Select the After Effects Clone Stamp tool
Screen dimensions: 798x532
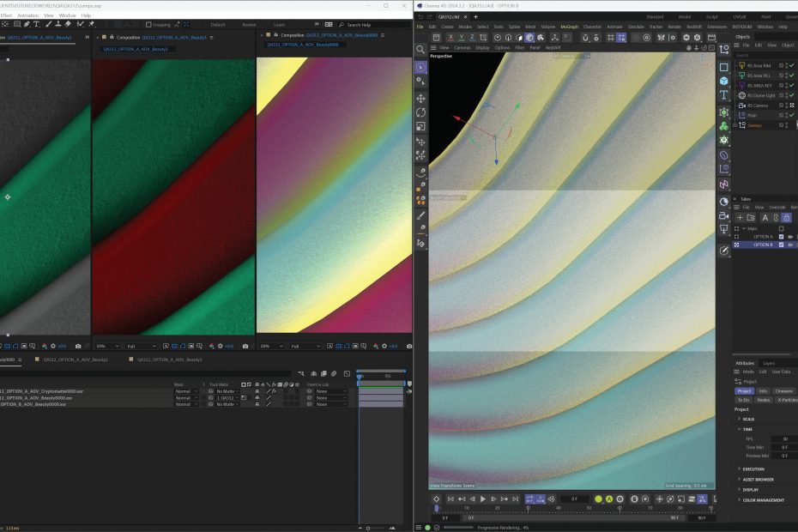coord(58,24)
